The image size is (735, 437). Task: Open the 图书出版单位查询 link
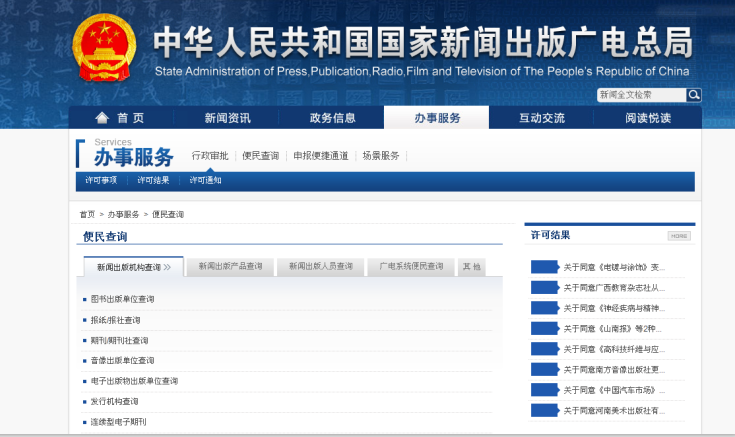tap(122, 299)
